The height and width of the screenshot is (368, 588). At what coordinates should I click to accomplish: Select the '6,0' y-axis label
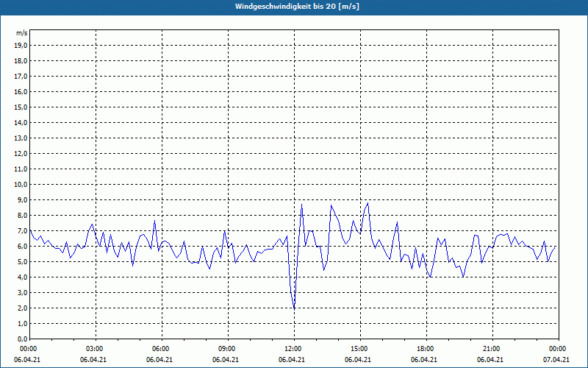pos(22,246)
